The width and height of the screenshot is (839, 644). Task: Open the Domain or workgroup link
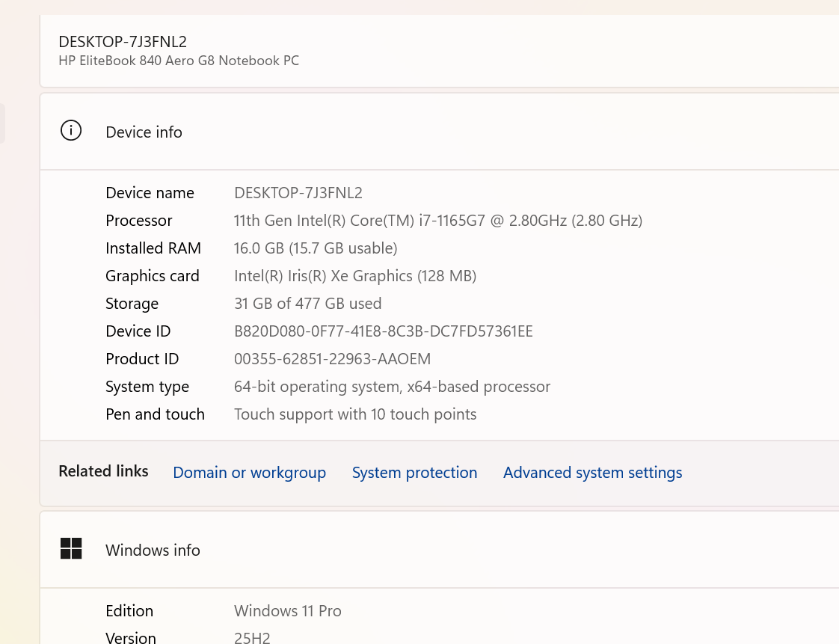pyautogui.click(x=249, y=473)
